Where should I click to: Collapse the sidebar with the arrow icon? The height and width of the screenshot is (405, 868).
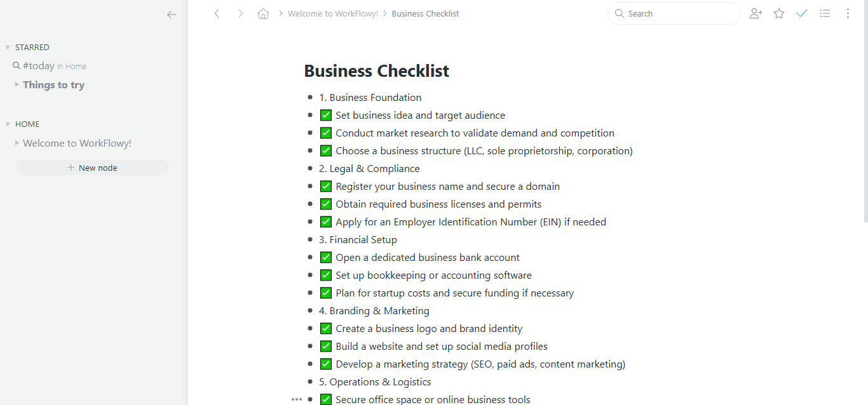[171, 14]
